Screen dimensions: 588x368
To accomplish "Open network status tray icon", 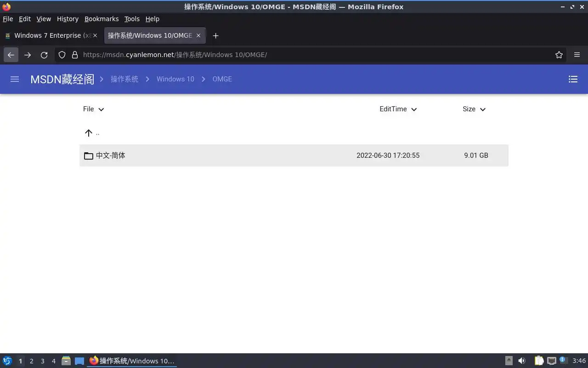I will tap(551, 361).
